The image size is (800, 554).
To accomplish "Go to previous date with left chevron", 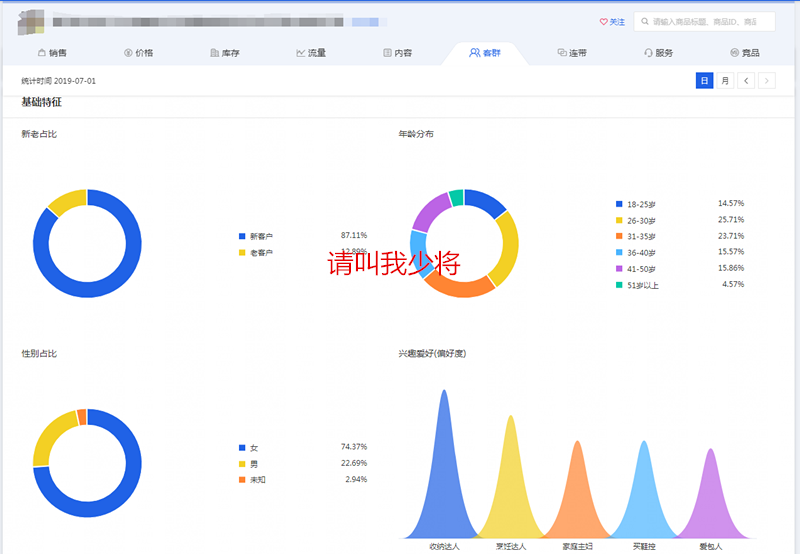I will (x=746, y=80).
